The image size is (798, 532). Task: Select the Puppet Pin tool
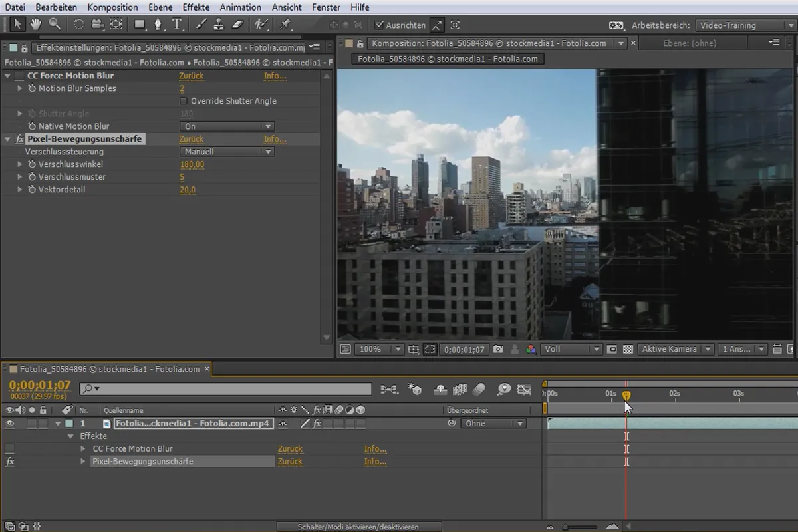285,25
